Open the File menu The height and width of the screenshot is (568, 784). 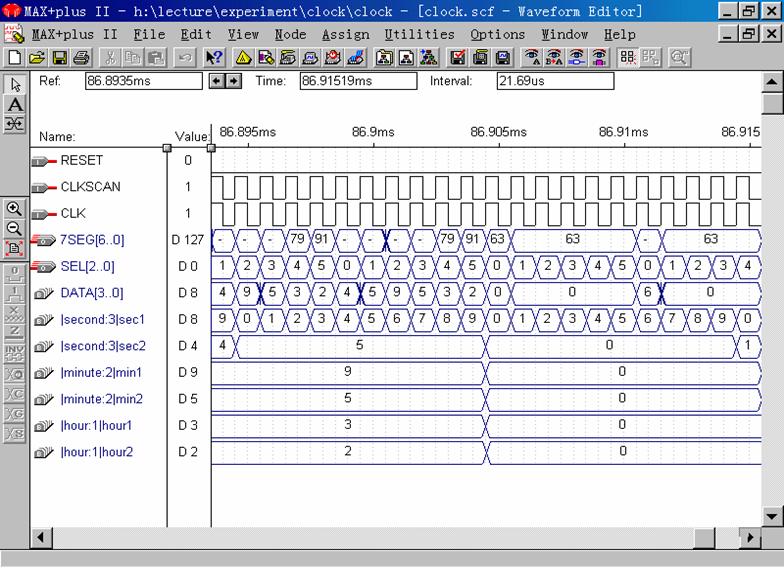pyautogui.click(x=149, y=34)
